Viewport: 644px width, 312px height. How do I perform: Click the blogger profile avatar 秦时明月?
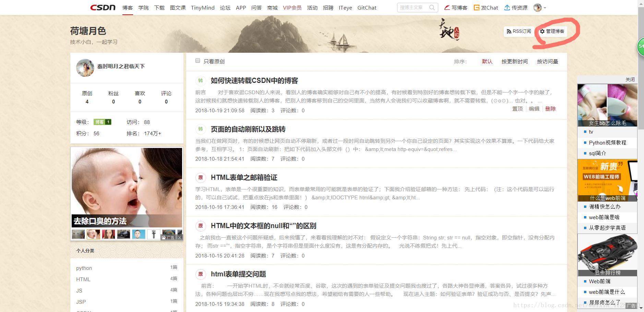click(x=85, y=67)
